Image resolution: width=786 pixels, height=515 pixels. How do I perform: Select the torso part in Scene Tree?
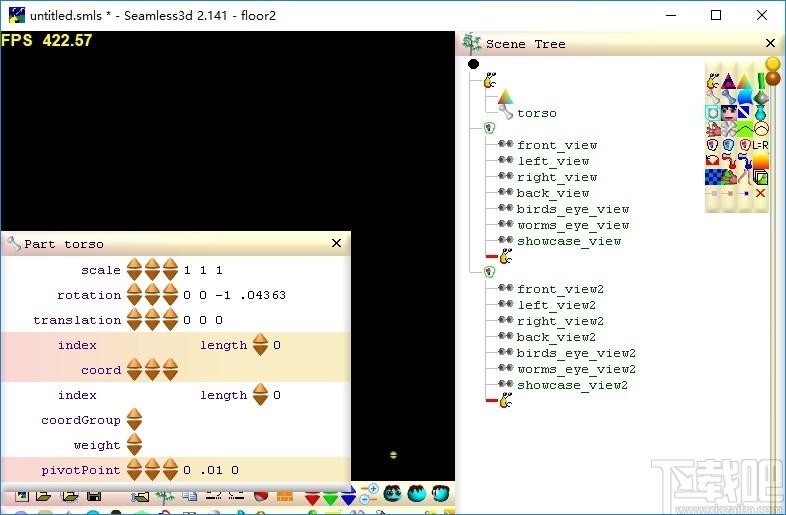(537, 113)
